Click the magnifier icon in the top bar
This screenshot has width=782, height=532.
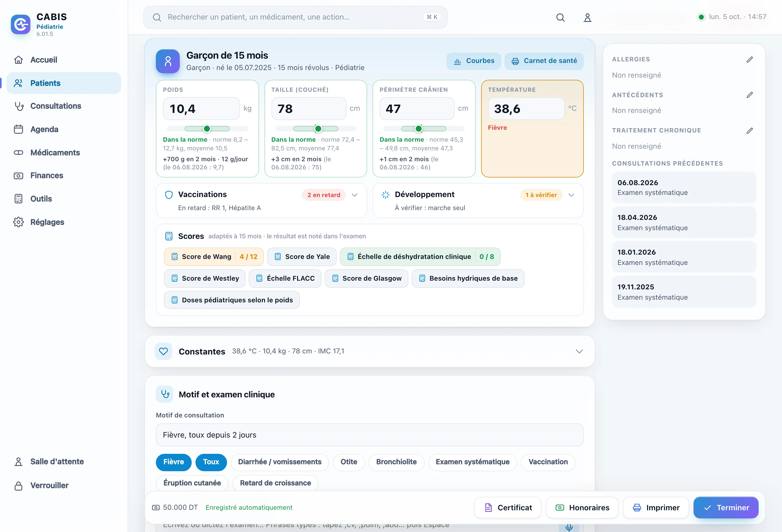[x=560, y=17]
